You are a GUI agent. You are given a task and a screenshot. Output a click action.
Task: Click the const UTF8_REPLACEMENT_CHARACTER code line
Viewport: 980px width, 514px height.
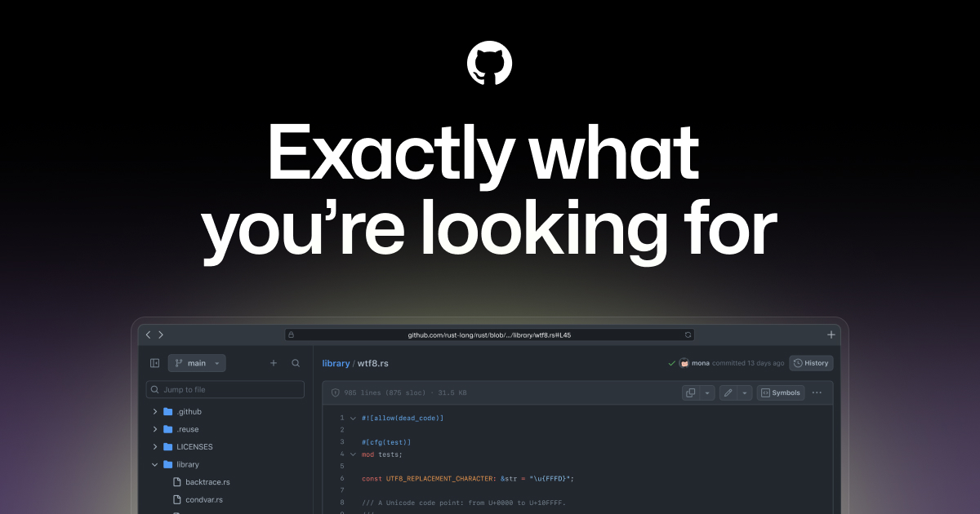pyautogui.click(x=468, y=478)
